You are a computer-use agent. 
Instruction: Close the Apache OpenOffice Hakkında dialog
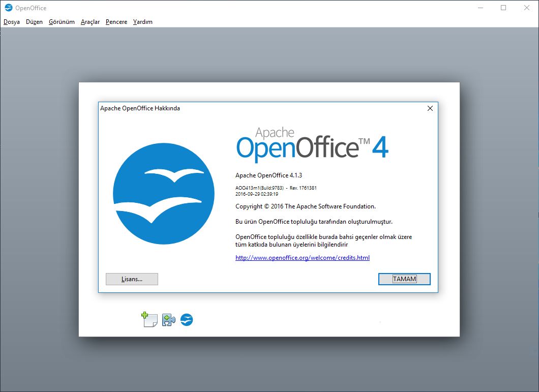tap(430, 108)
